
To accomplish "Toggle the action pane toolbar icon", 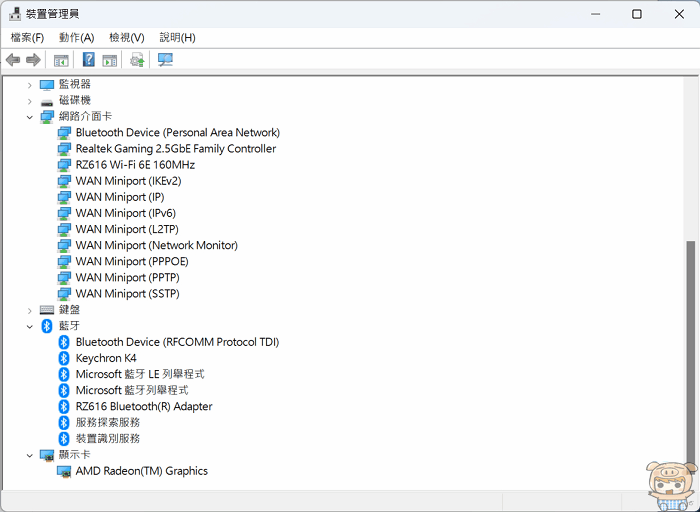I will (109, 60).
